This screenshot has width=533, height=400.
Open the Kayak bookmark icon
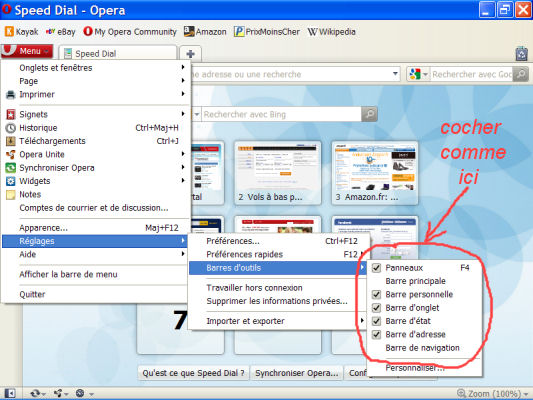pos(9,32)
